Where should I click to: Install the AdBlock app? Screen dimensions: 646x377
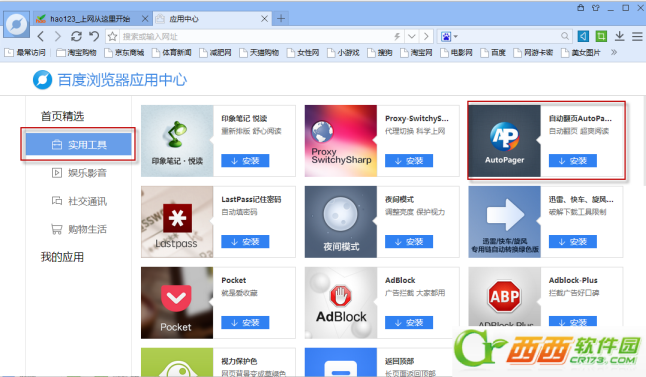tap(409, 322)
